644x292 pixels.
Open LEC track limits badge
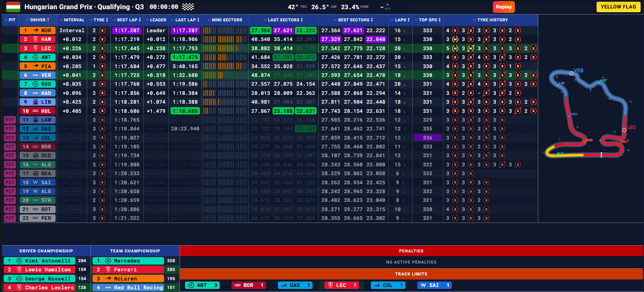pos(342,285)
